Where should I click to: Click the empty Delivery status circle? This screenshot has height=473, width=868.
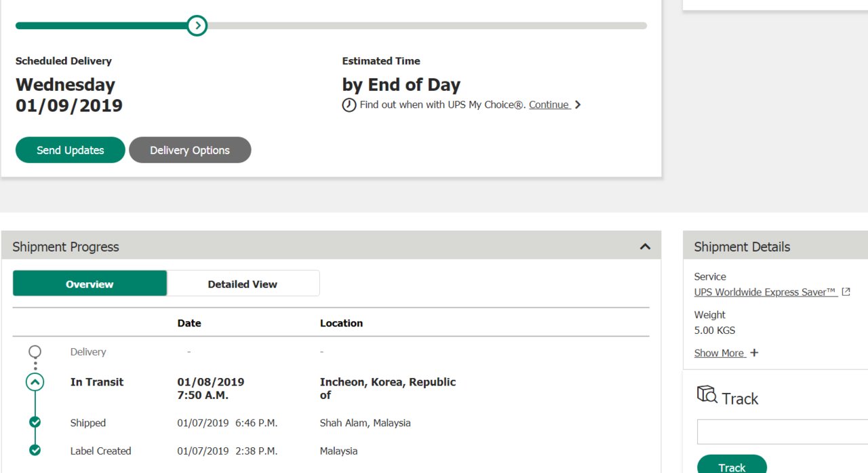(x=35, y=352)
